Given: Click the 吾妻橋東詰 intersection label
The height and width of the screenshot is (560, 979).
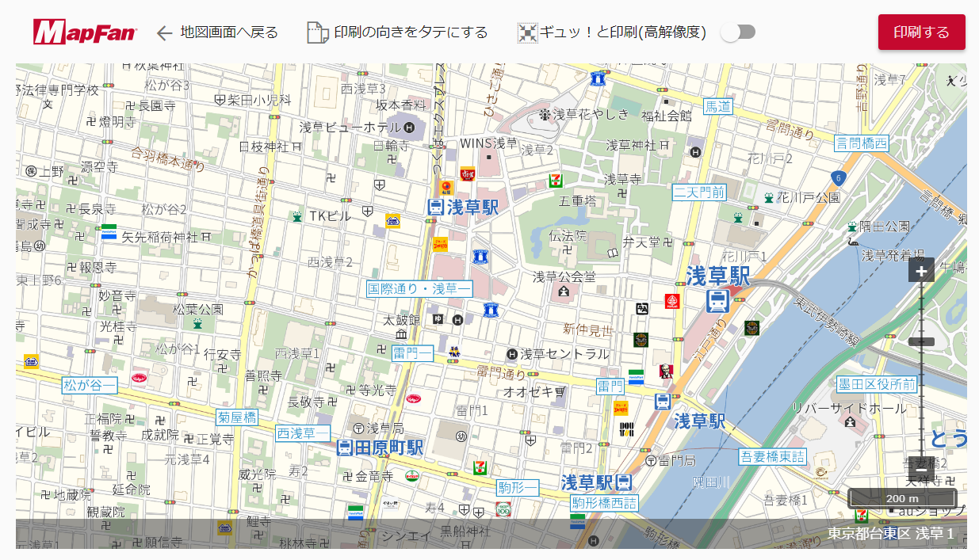Looking at the screenshot, I should [772, 457].
